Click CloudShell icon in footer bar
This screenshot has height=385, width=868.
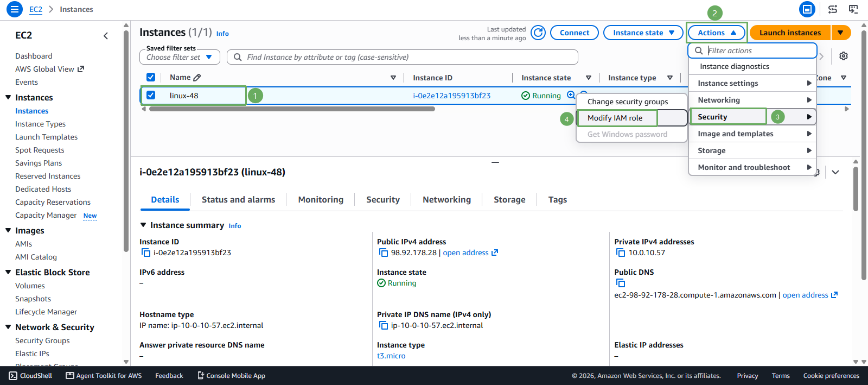coord(13,375)
